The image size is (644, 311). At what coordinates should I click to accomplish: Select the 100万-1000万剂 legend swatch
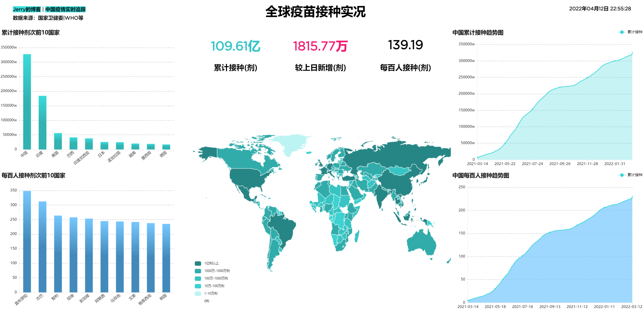(x=198, y=279)
